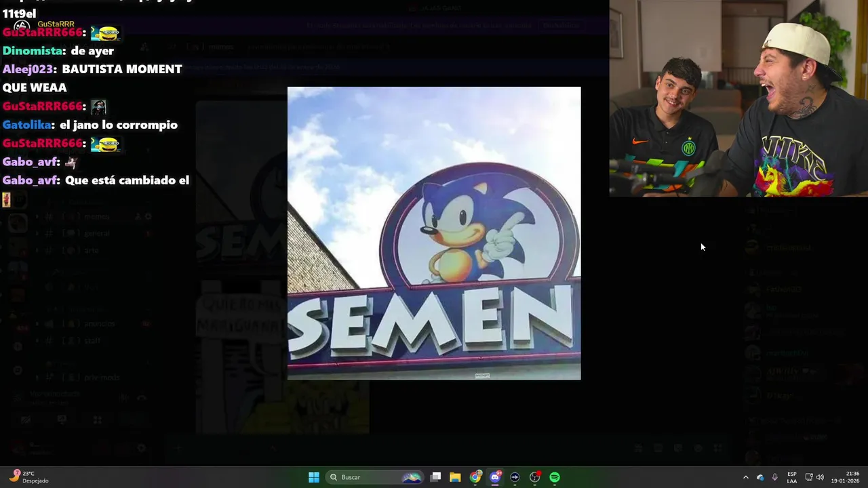Open the network icon in system tray
Image resolution: width=868 pixels, height=488 pixels.
[x=809, y=477]
